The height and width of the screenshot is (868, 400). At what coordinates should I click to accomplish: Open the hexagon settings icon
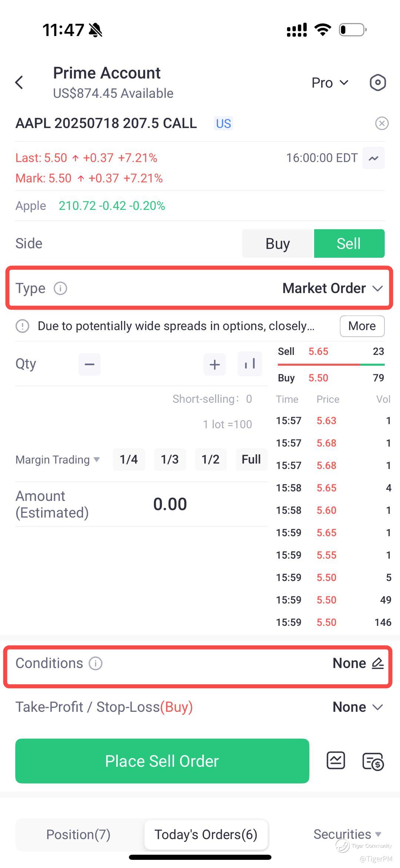(377, 82)
